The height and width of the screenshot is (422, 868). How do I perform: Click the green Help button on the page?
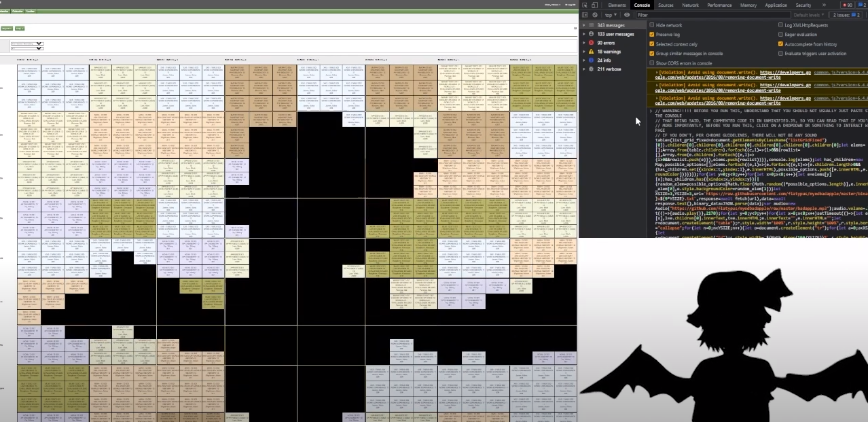click(20, 29)
